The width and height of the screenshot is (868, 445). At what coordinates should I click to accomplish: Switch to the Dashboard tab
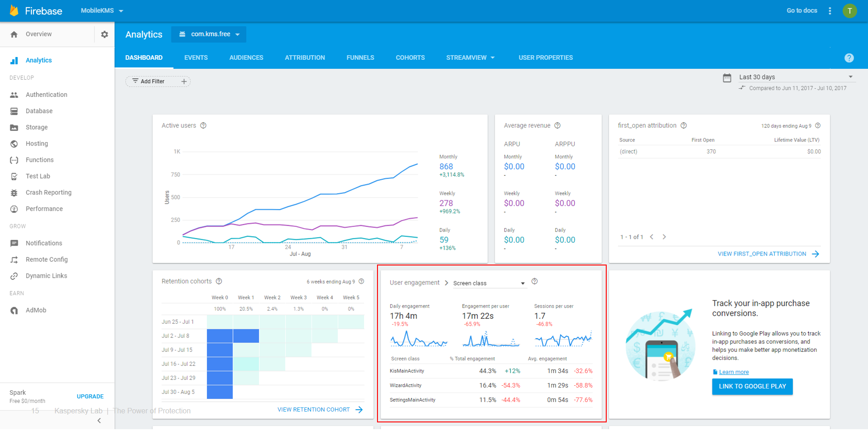coord(144,57)
